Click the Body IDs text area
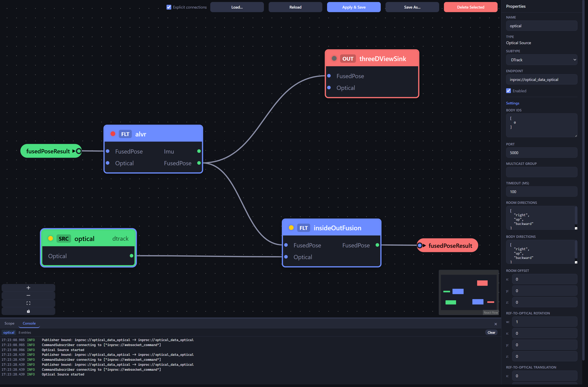Viewport: 588px width, 387px height. click(x=541, y=125)
